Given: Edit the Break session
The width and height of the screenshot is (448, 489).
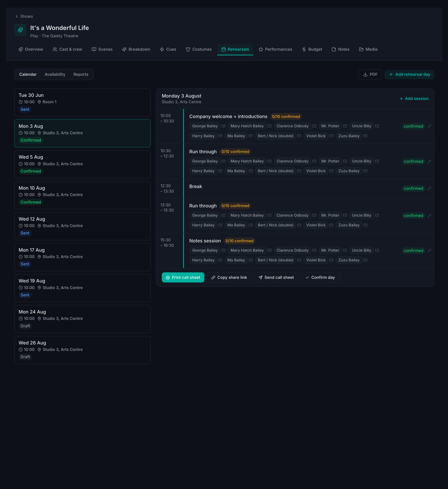Looking at the screenshot, I should point(429,188).
